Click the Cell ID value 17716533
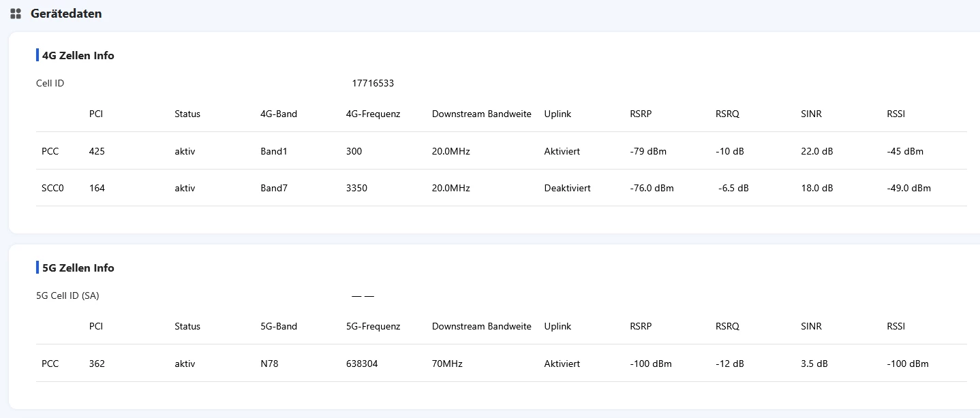 coord(373,84)
